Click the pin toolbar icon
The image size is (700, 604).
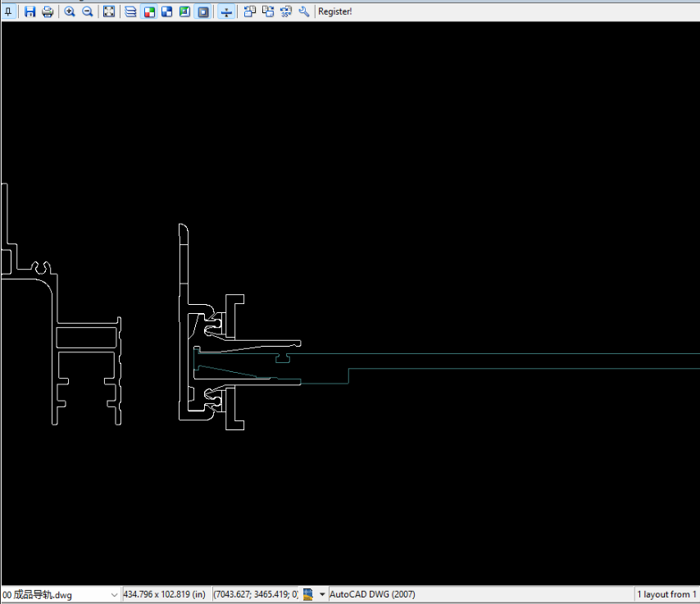8,11
